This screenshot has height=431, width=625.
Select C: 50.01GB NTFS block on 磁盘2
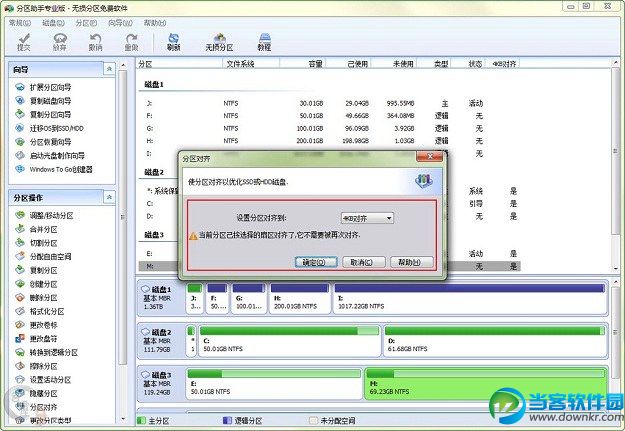(x=289, y=341)
